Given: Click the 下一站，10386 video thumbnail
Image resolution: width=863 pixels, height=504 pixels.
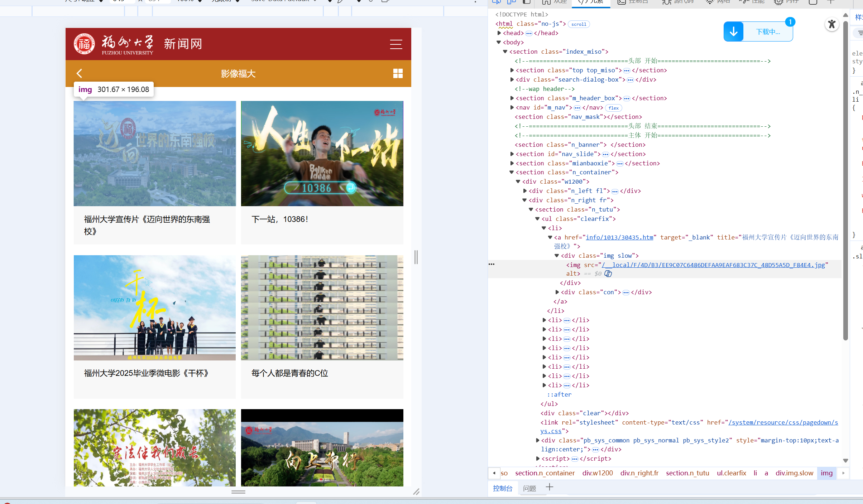Looking at the screenshot, I should (322, 154).
